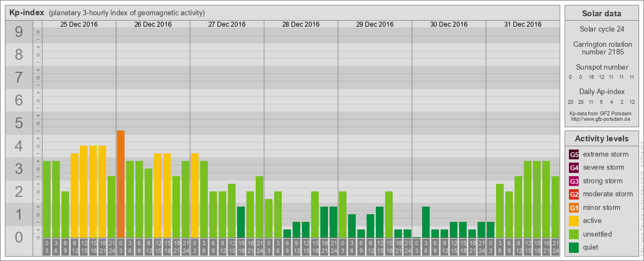Click the G5 extreme storm badge
644x261 pixels.
coord(574,154)
